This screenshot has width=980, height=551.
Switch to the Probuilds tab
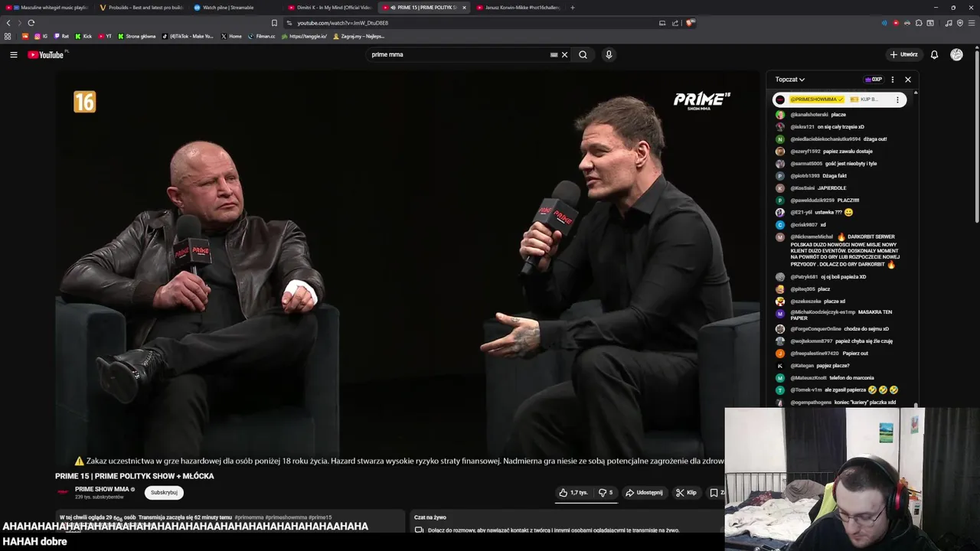[x=142, y=8]
